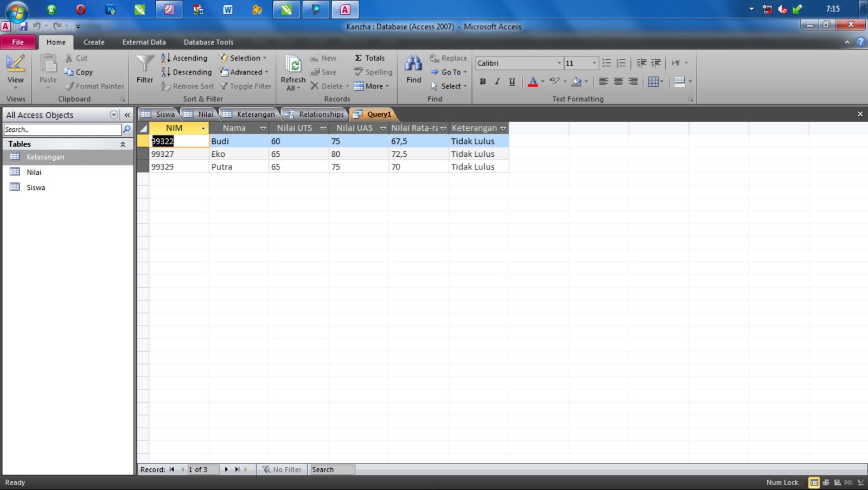This screenshot has height=490, width=868.
Task: Switch to the Create ribbon tab
Action: pos(93,42)
